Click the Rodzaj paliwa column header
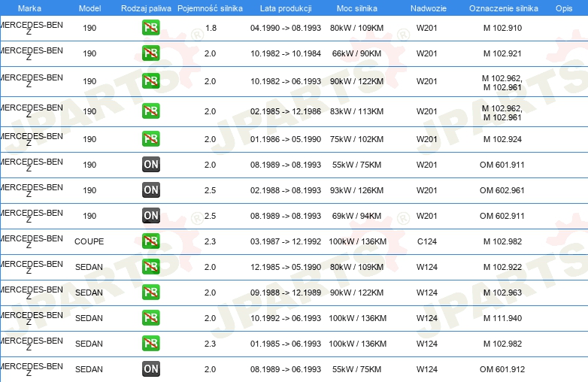 pos(146,8)
